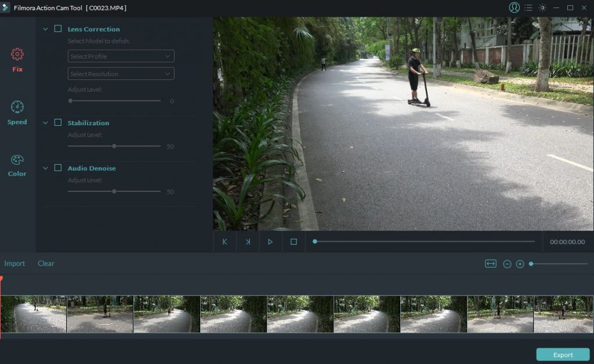The image size is (594, 364).
Task: Collapse the Lens Correction section
Action: tap(45, 28)
